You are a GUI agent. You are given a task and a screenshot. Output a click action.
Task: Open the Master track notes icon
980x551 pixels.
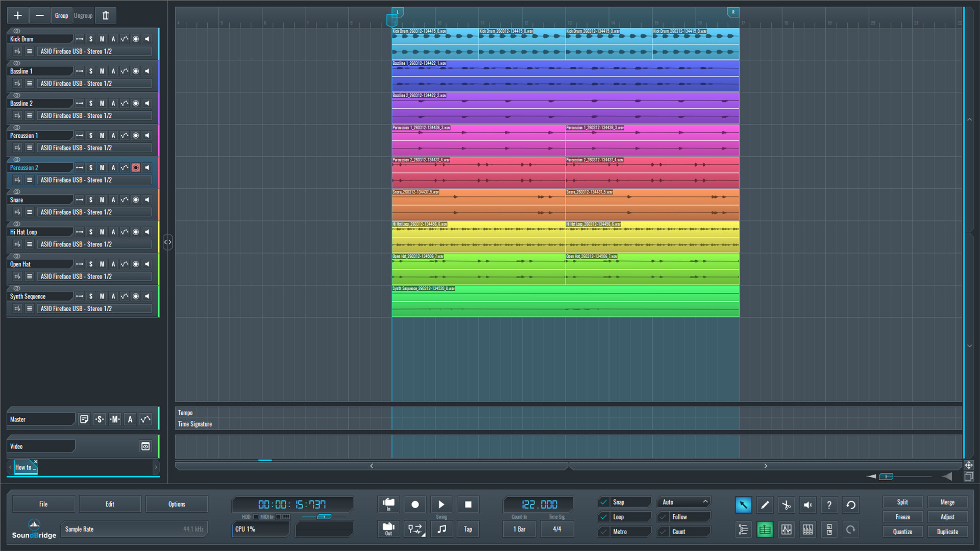point(84,419)
